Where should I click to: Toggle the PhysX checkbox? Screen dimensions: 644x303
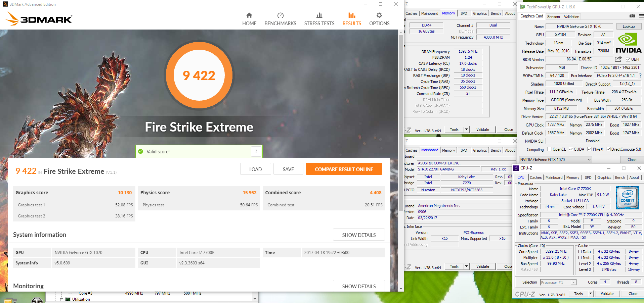tap(590, 149)
